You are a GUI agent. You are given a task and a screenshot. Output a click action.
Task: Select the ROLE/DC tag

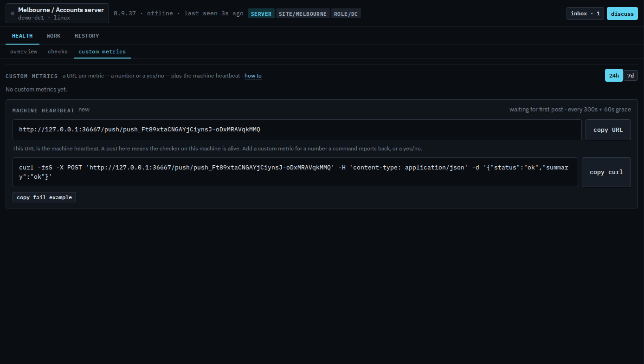click(x=346, y=13)
